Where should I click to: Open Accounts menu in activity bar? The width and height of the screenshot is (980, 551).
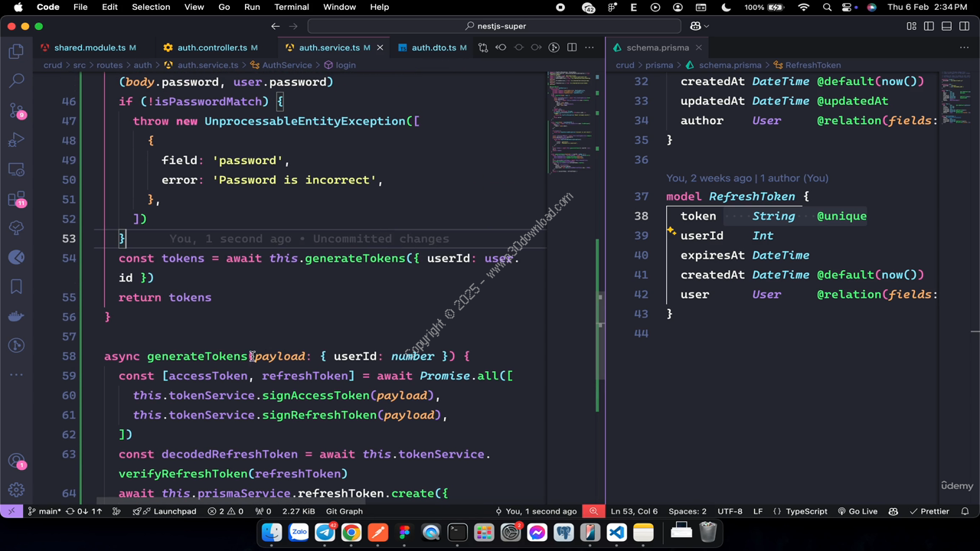click(x=16, y=461)
